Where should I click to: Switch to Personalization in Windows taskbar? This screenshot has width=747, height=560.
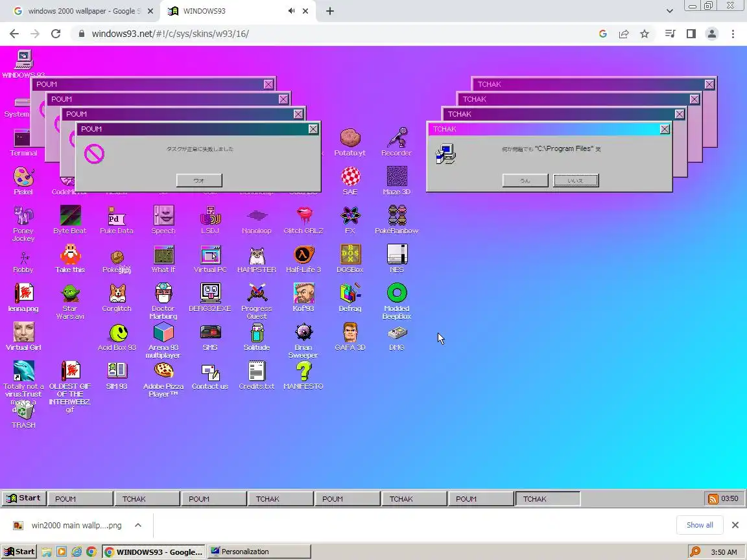(259, 552)
